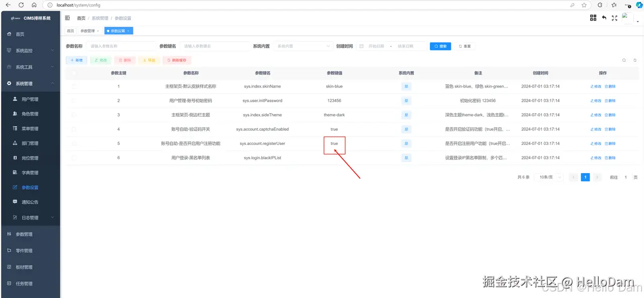Close the 参数设置 tab
This screenshot has height=298, width=644.
pos(128,31)
